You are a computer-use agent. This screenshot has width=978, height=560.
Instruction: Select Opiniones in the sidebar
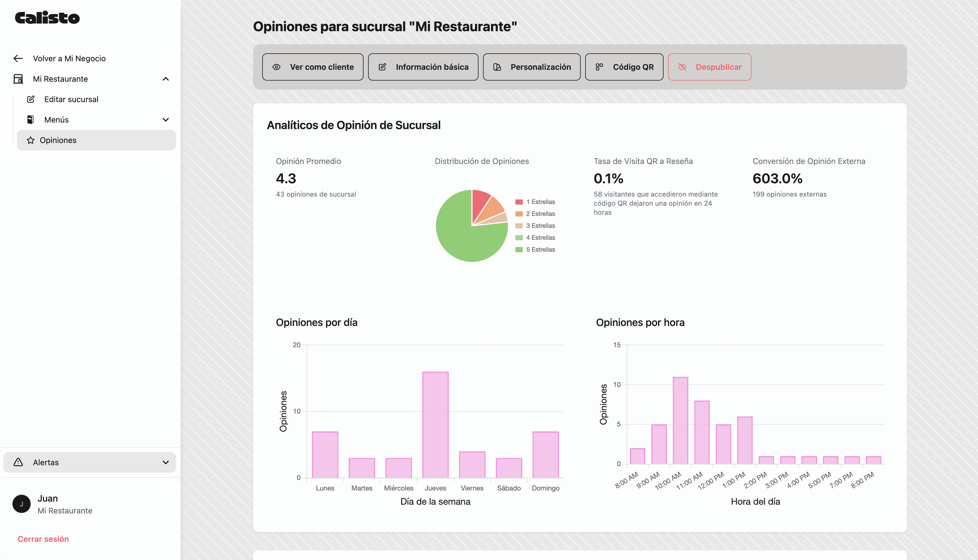(x=58, y=140)
